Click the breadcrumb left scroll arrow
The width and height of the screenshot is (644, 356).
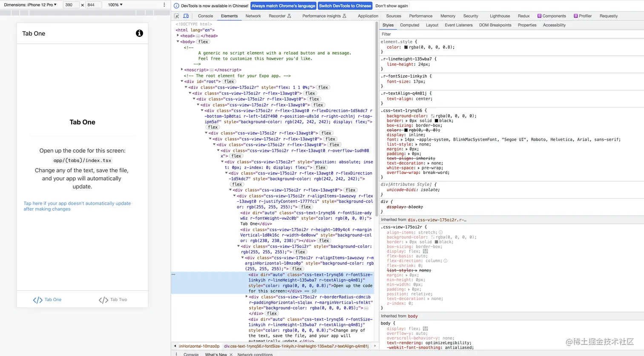point(175,346)
